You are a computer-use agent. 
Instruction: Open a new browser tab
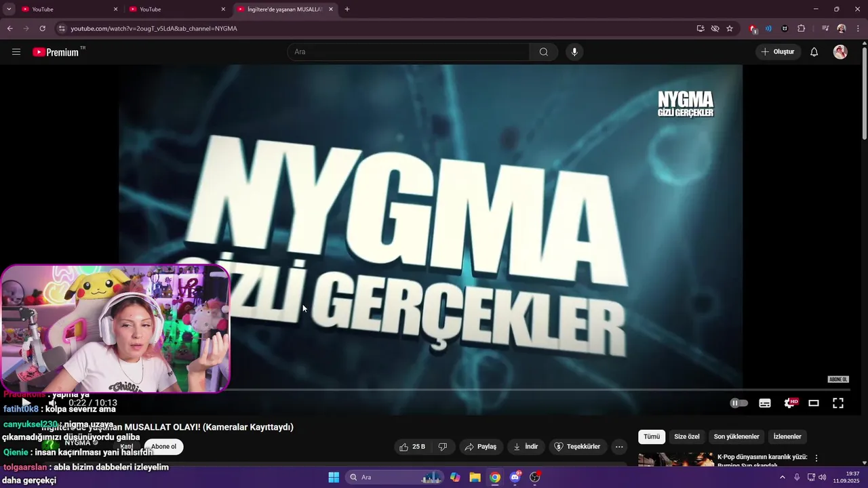[x=347, y=9]
